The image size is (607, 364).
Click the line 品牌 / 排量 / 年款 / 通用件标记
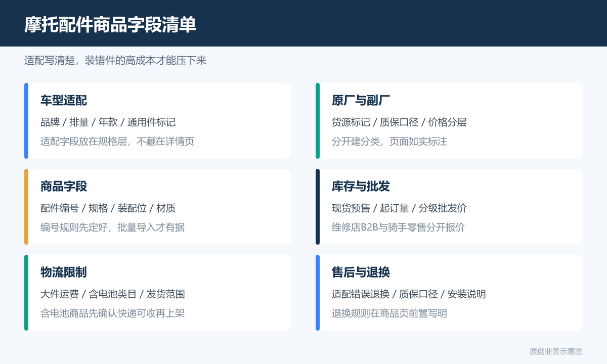[108, 122]
